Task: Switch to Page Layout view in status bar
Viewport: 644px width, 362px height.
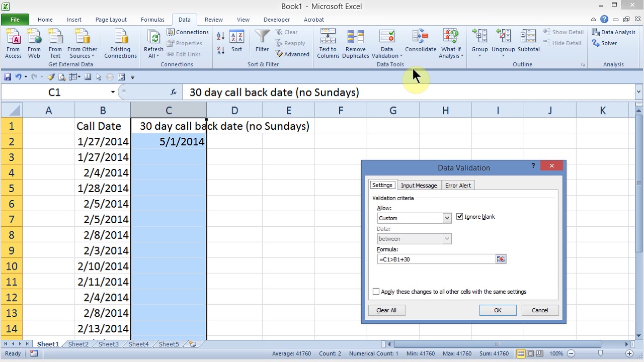Action: pyautogui.click(x=531, y=353)
